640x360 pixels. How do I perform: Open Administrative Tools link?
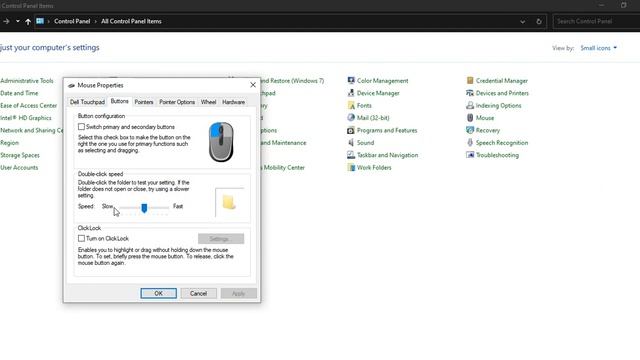coord(27,81)
